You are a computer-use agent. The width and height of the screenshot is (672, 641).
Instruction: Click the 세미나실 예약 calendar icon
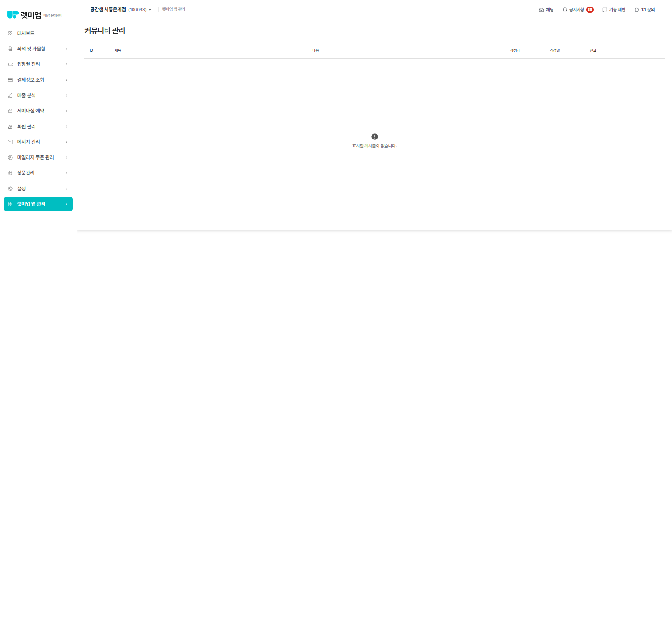coord(10,111)
